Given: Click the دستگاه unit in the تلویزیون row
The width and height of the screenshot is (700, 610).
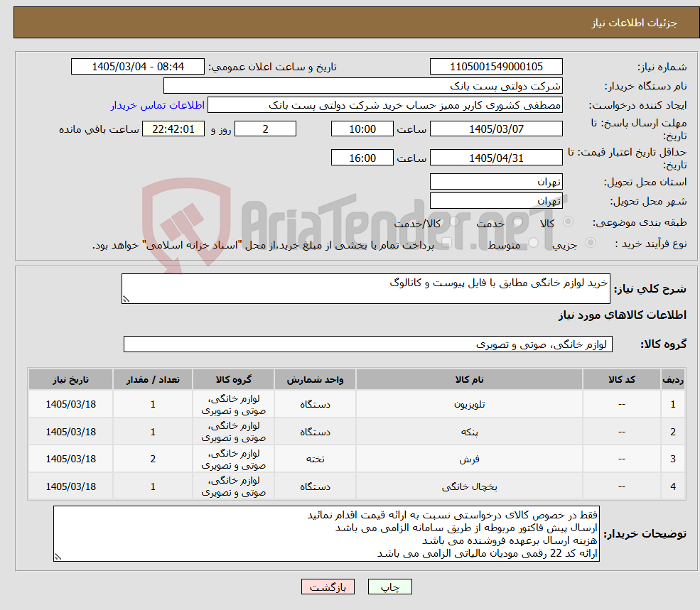Looking at the screenshot, I should coord(315,404).
